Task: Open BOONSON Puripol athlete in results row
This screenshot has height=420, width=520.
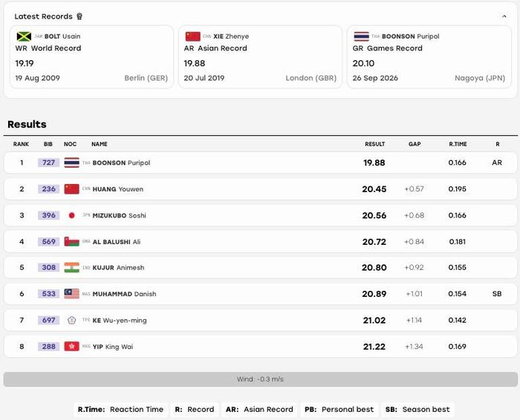Action: [x=121, y=163]
